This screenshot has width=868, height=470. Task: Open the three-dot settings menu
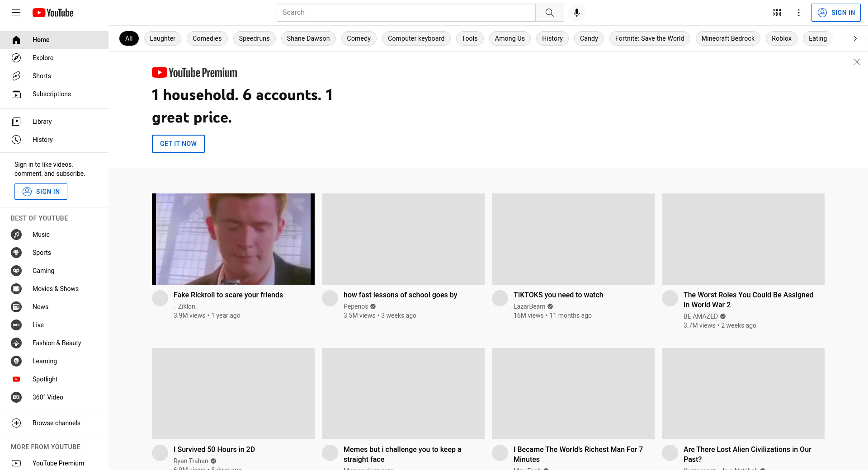pos(799,13)
